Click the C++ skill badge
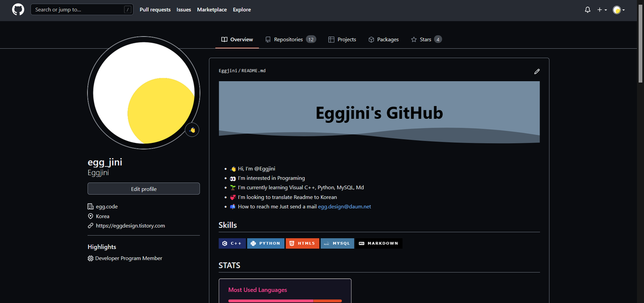The height and width of the screenshot is (303, 644). click(232, 244)
